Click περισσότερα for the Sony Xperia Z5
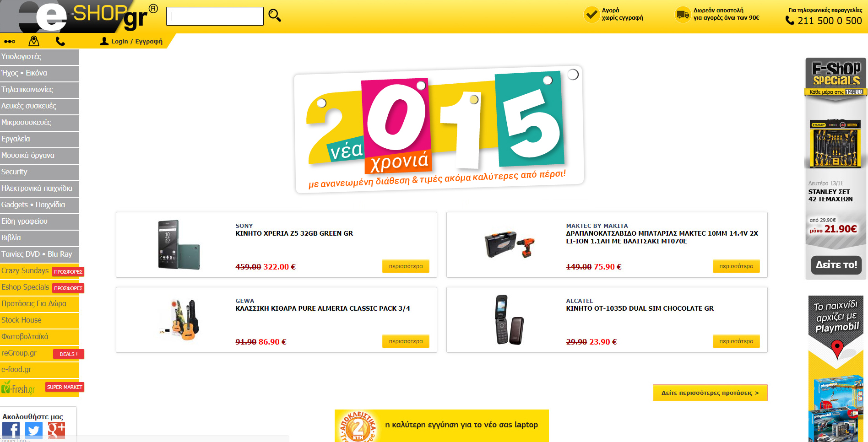The width and height of the screenshot is (868, 442). click(x=406, y=266)
